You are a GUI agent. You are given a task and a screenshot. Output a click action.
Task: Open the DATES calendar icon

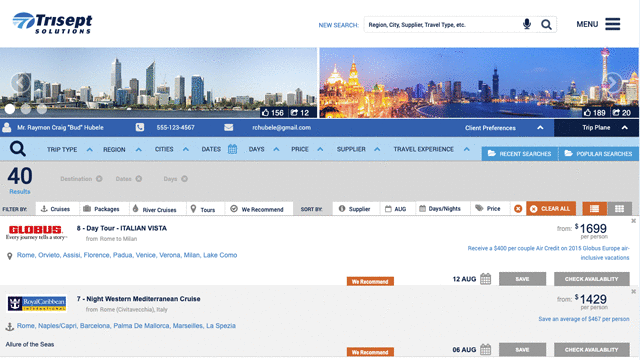click(232, 149)
